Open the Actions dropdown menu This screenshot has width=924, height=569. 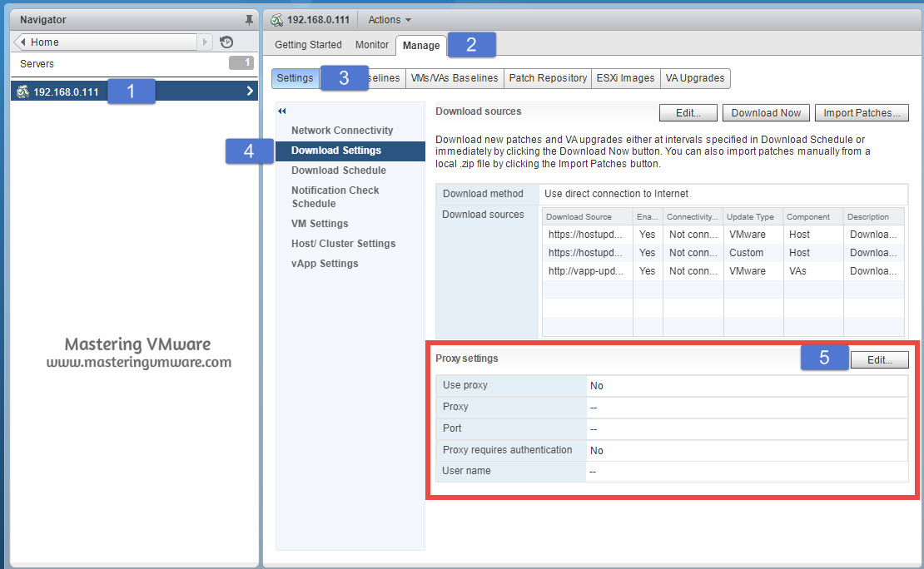click(390, 20)
